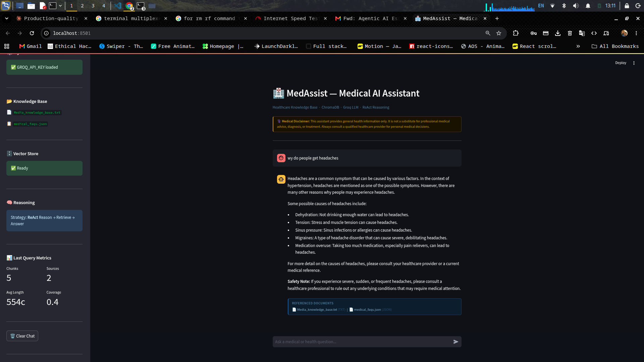Open the tab search dropdown chevron
This screenshot has height=362, width=644.
click(7, 18)
